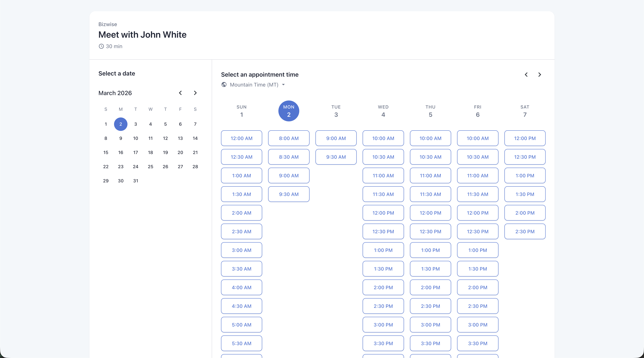
Task: Click the Bizwise company name
Action: click(108, 24)
